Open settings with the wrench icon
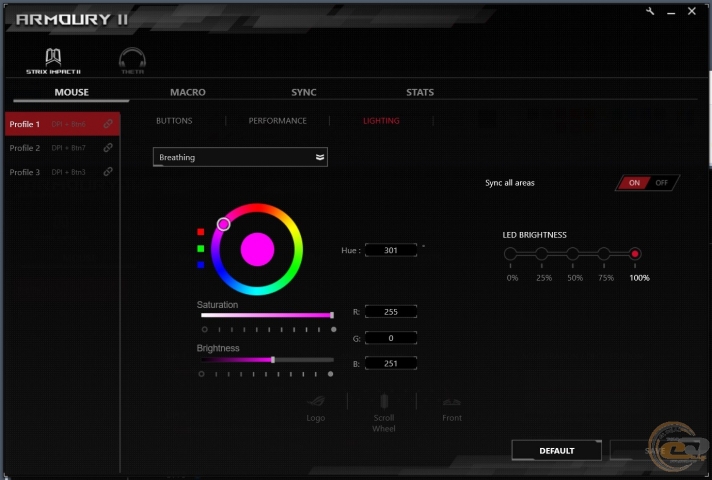Screen dimensions: 712x480 pyautogui.click(x=650, y=11)
